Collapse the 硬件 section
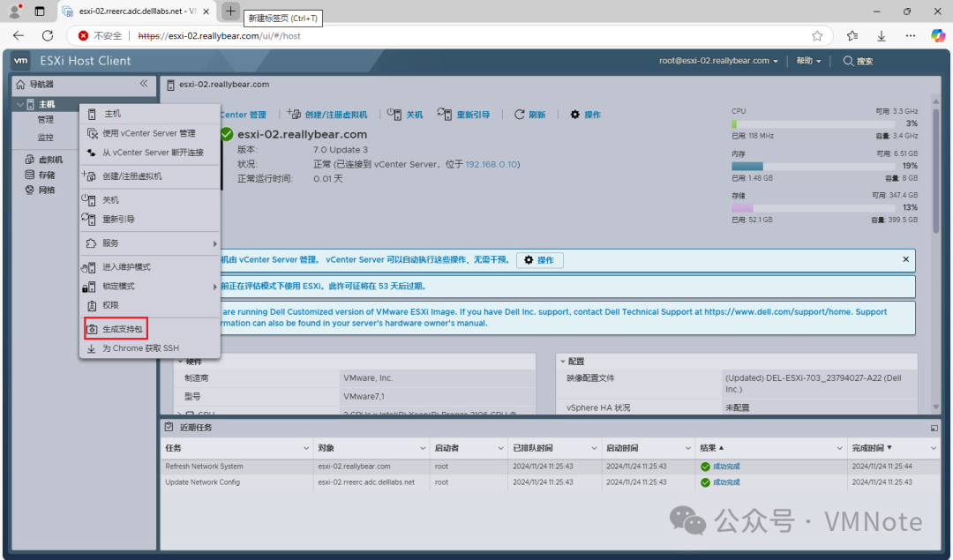 click(x=181, y=362)
